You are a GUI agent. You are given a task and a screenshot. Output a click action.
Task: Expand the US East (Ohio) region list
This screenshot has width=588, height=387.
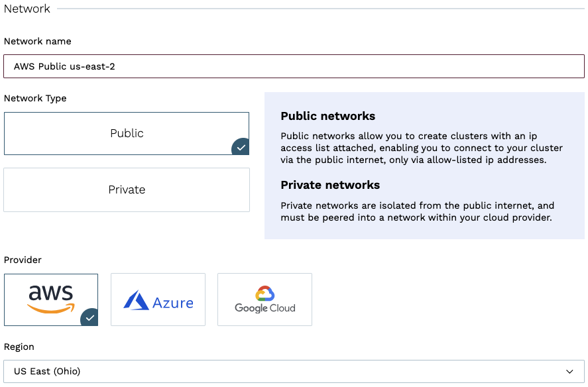click(294, 371)
